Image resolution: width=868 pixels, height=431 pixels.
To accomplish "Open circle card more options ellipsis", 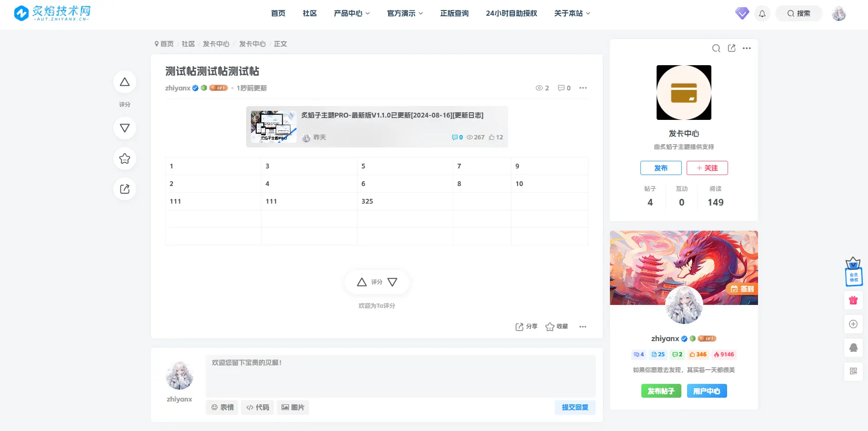I will (x=747, y=48).
